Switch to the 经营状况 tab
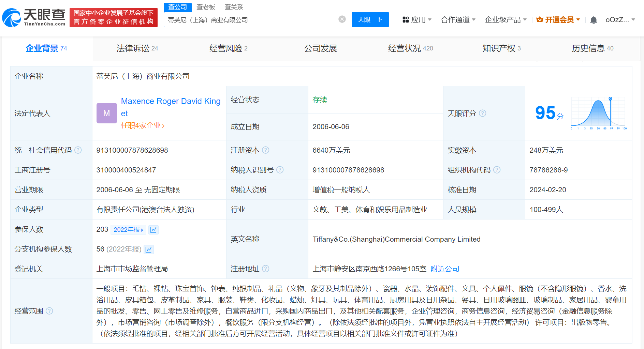The width and height of the screenshot is (644, 349). click(x=410, y=48)
